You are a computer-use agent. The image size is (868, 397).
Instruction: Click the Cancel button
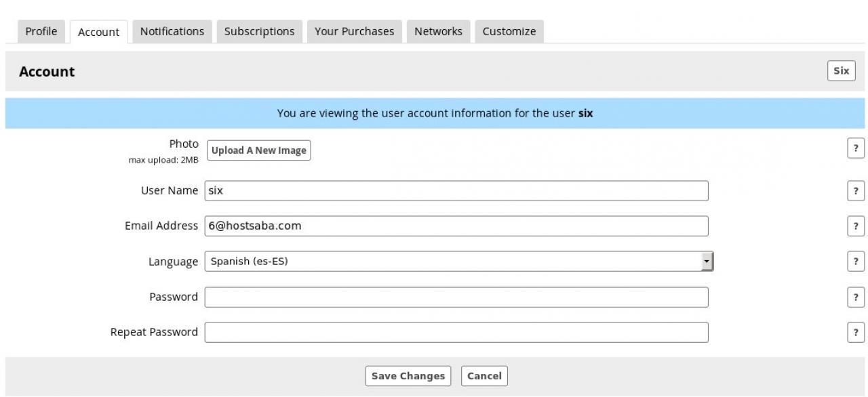coord(484,376)
